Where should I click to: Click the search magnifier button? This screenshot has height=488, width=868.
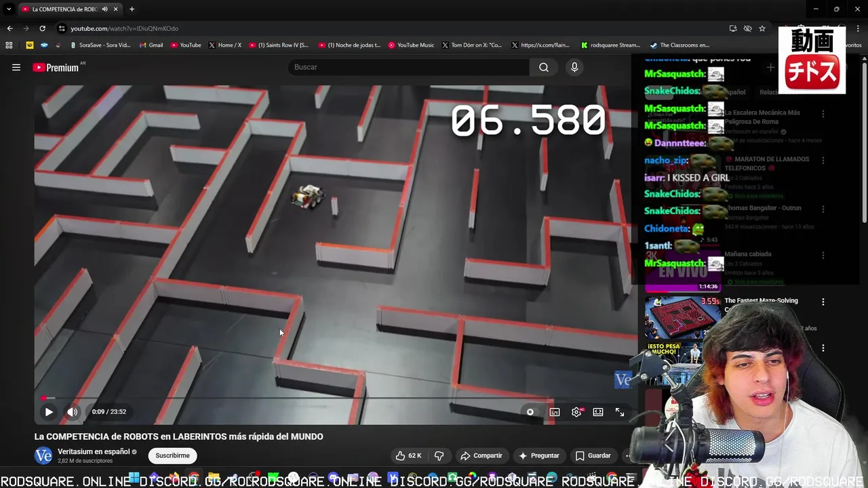pyautogui.click(x=544, y=67)
